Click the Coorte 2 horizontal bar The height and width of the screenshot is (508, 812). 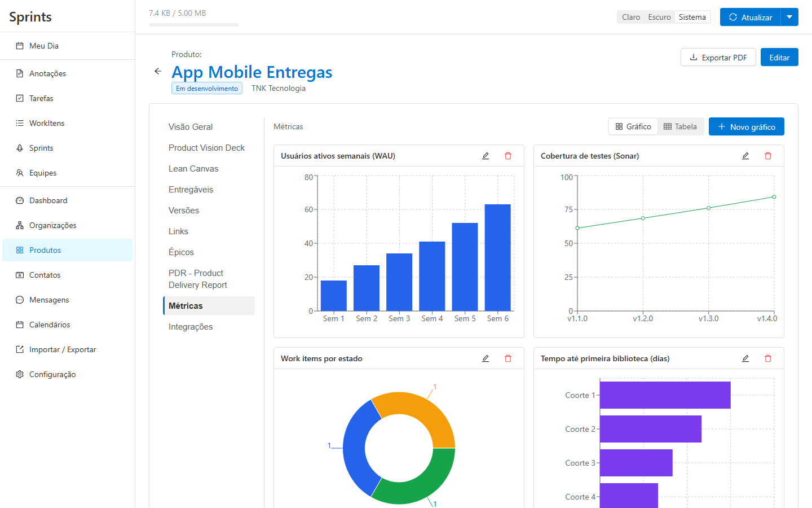[651, 429]
